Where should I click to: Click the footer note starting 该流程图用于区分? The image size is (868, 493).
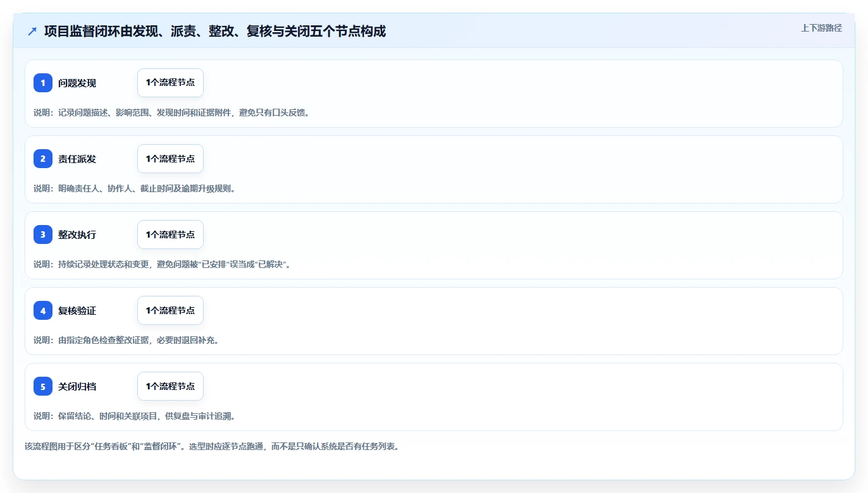212,446
